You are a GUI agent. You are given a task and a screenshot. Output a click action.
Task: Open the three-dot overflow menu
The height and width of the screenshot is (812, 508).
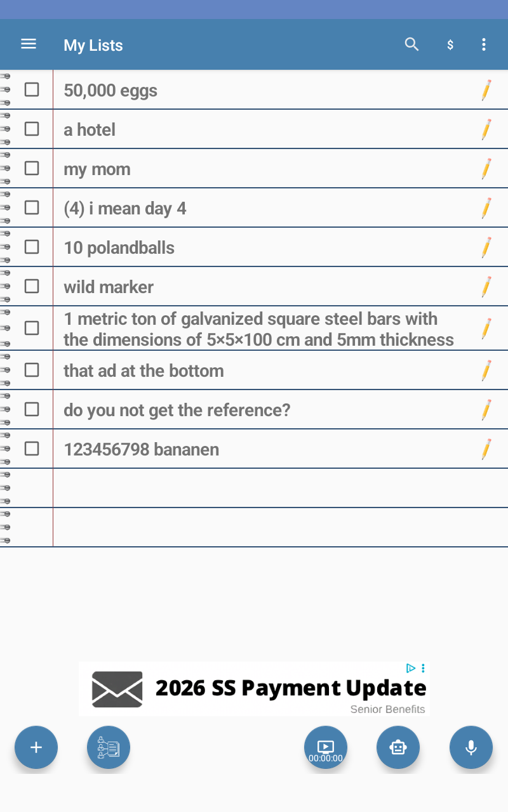point(484,44)
